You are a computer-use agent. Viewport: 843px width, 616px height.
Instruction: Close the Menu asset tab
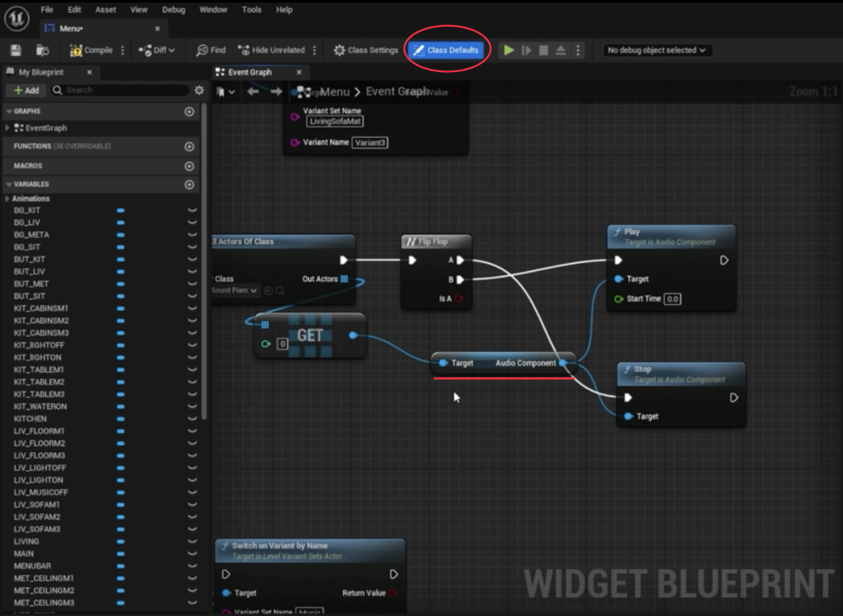(158, 29)
